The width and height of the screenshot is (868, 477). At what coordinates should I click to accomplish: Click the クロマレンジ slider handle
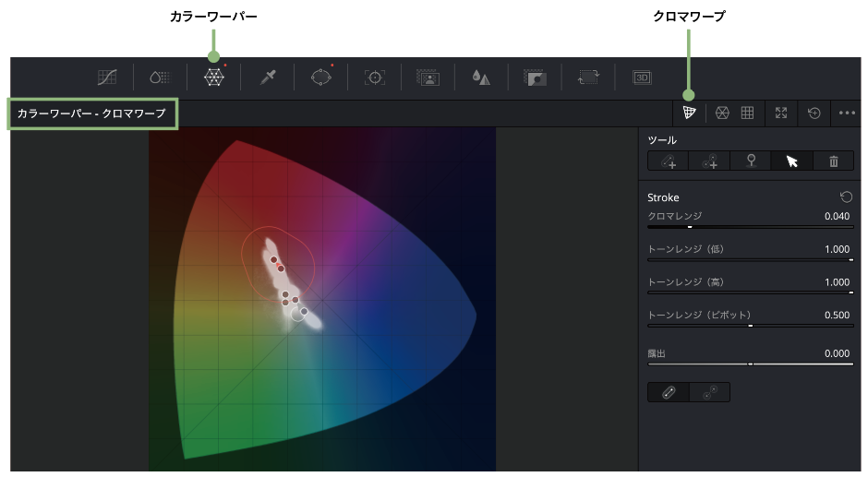[x=689, y=226]
